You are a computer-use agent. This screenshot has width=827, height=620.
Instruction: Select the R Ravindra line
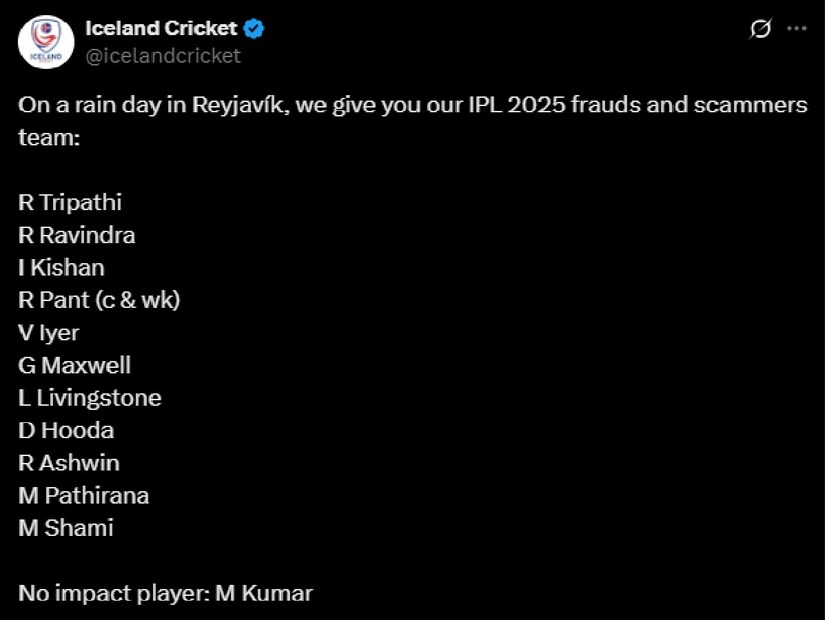coord(77,235)
